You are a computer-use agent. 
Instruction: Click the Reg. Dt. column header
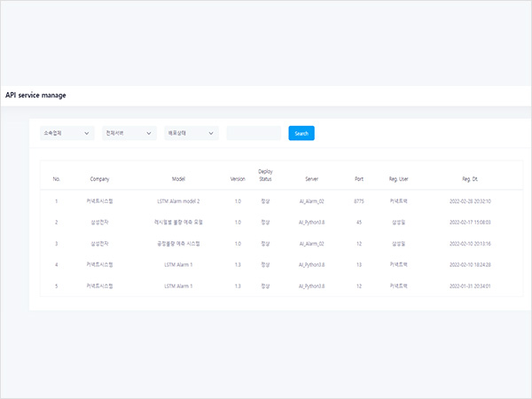pos(471,178)
